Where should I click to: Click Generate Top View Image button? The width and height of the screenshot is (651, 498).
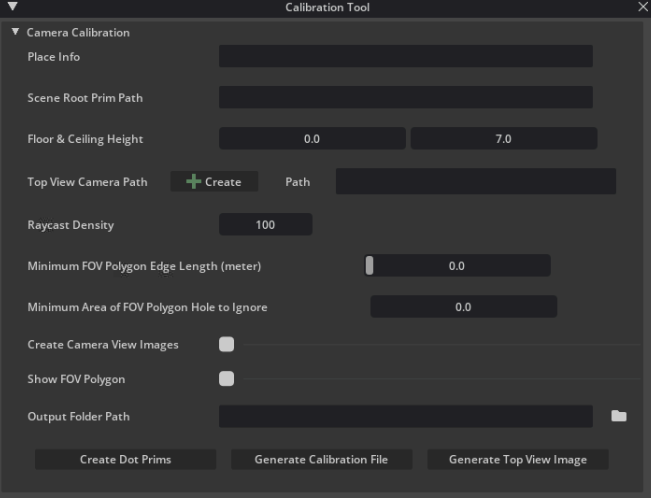point(517,459)
